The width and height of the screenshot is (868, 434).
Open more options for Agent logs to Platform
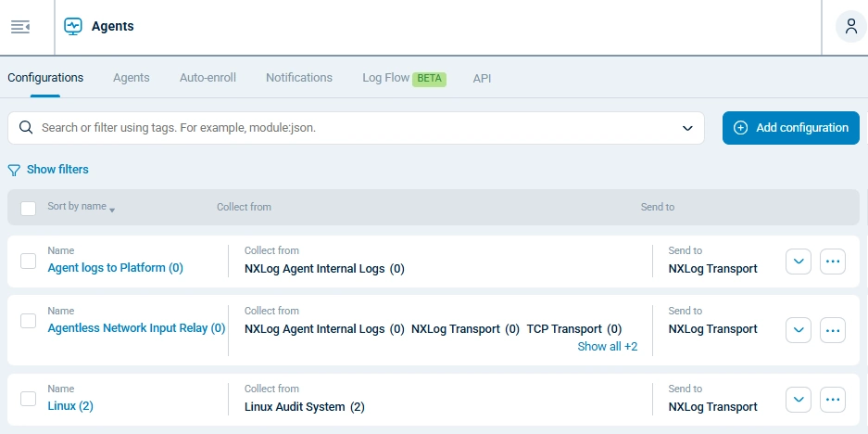click(x=833, y=262)
